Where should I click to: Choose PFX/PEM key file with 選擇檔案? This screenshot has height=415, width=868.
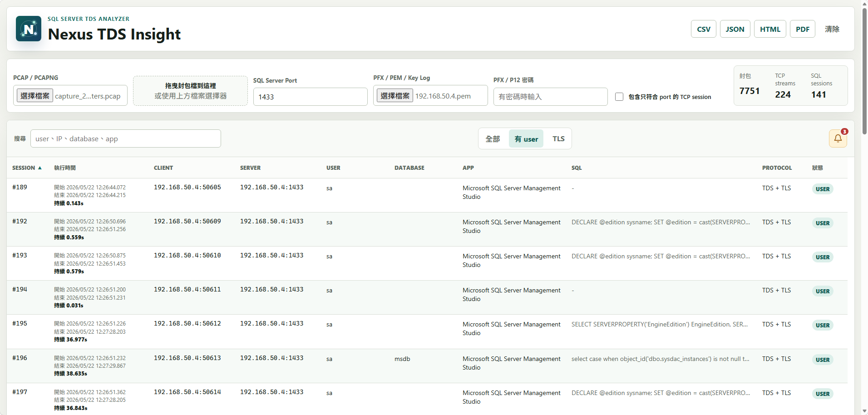pos(395,96)
